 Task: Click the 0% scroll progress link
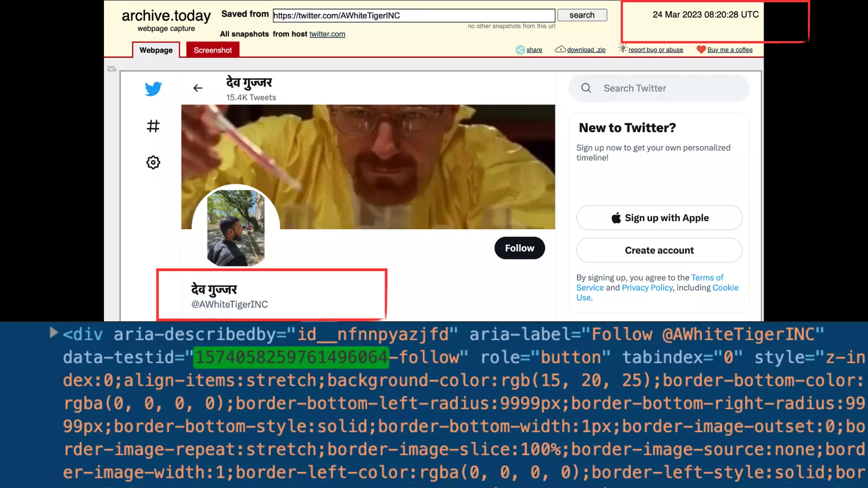tap(112, 68)
